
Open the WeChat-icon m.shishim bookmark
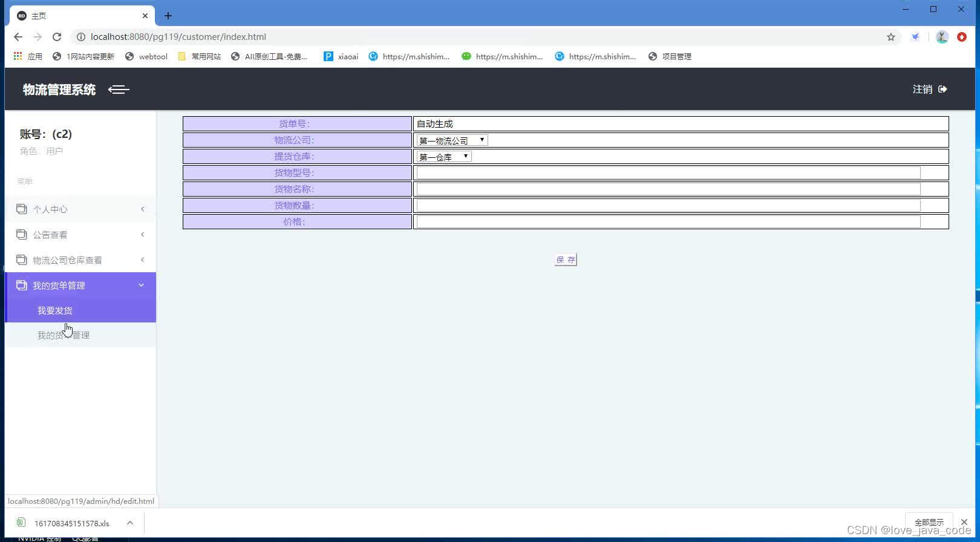502,56
